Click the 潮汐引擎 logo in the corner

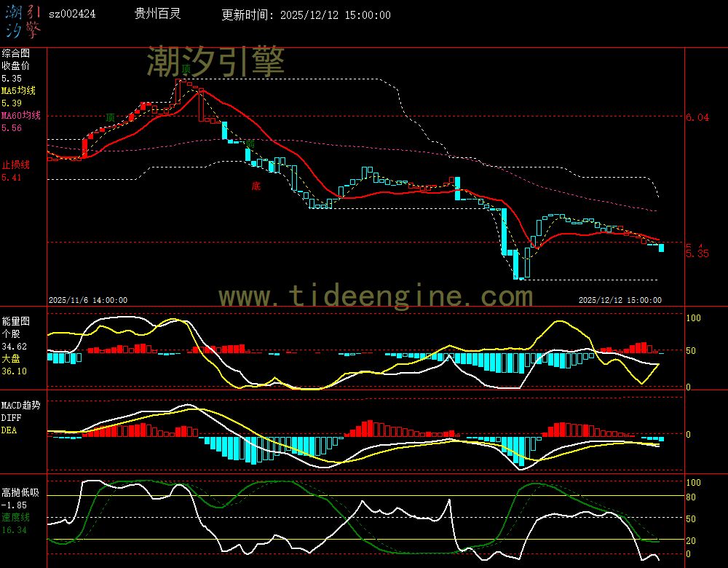coord(23,20)
